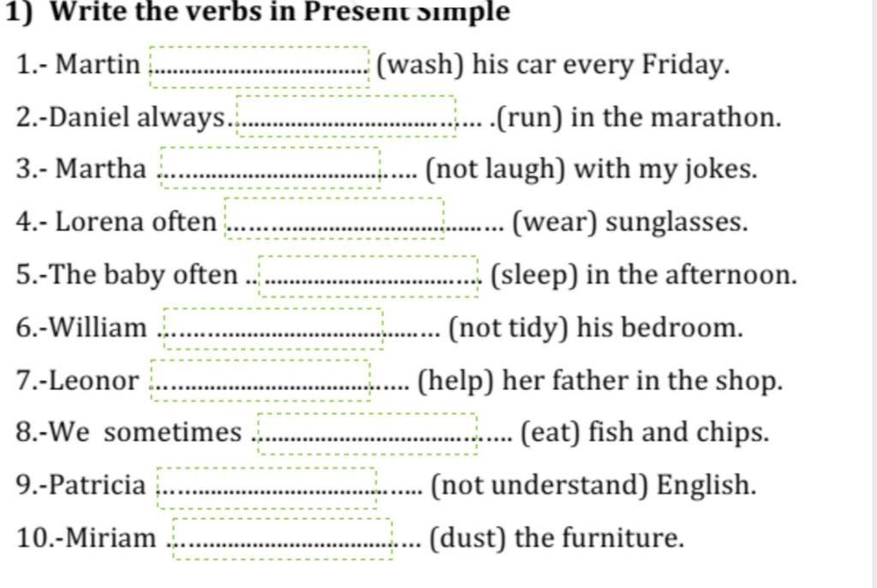Click the heading Write the verbs in Present Simple
The image size is (877, 588).
277,12
